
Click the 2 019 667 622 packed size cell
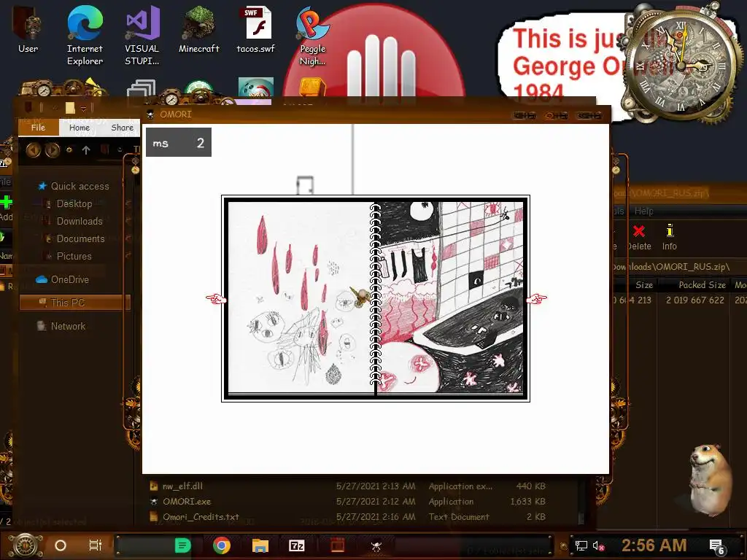(x=694, y=300)
